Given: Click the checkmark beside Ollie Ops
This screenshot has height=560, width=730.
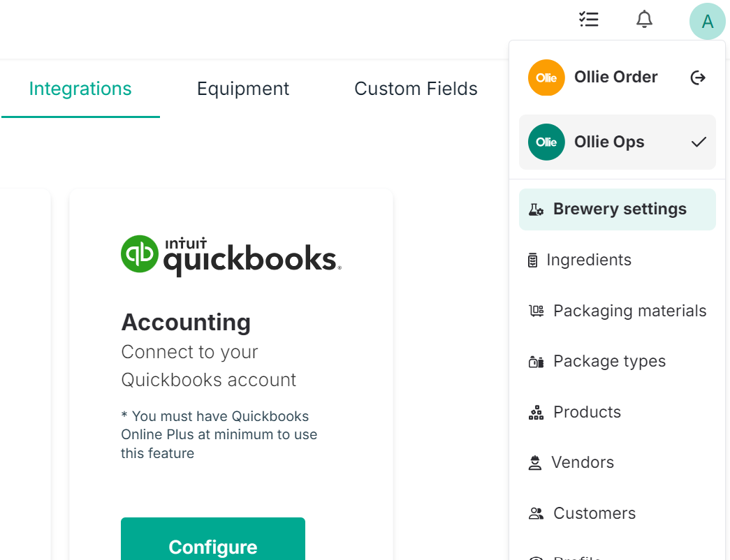Looking at the screenshot, I should point(699,142).
